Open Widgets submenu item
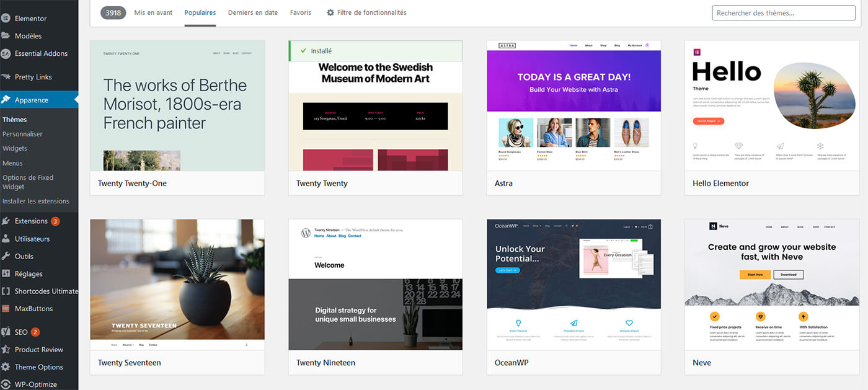This screenshot has width=868, height=390. click(15, 148)
